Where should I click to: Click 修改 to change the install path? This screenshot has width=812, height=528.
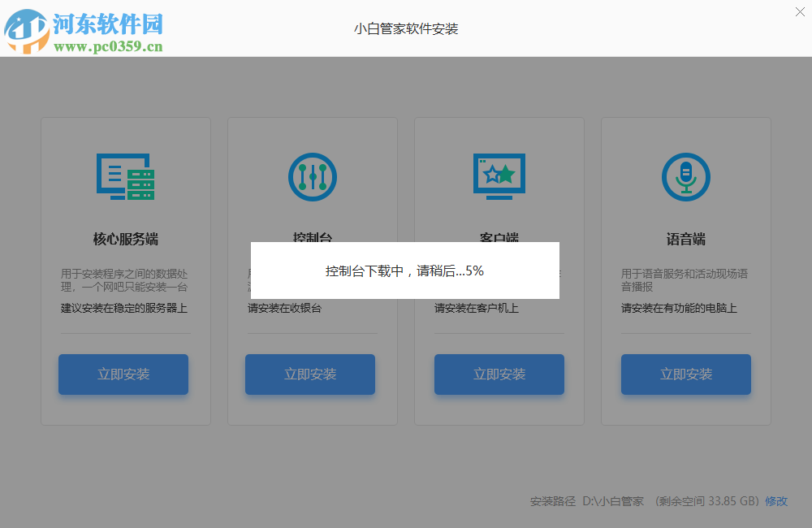point(775,501)
